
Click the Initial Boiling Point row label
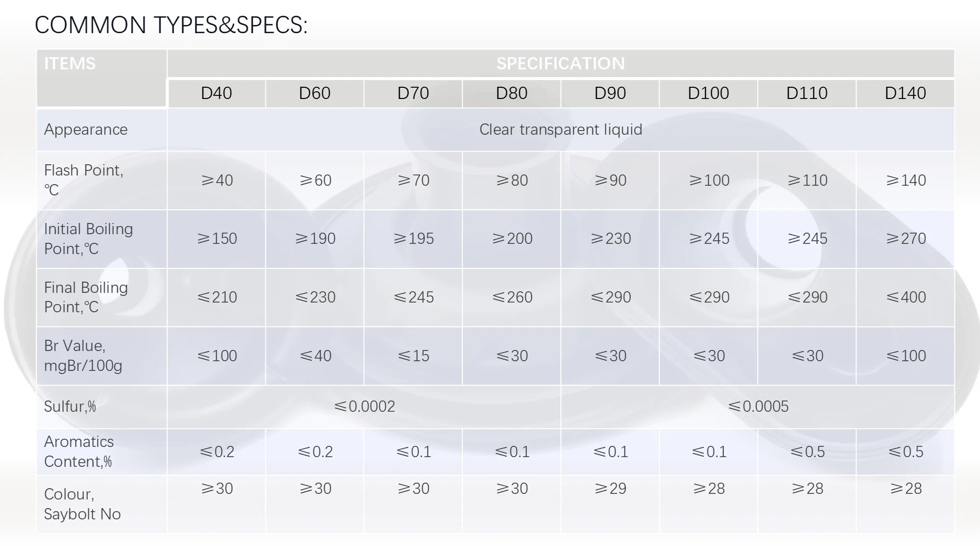tap(88, 239)
